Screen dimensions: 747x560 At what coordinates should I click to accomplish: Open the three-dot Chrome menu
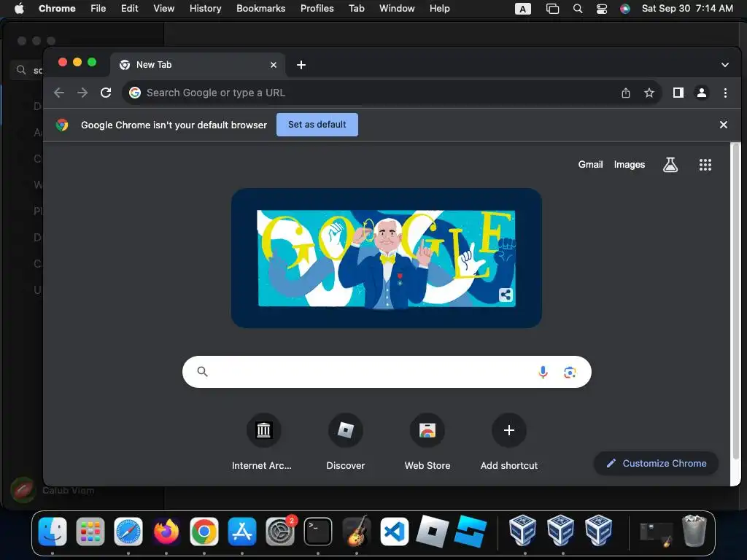[725, 93]
